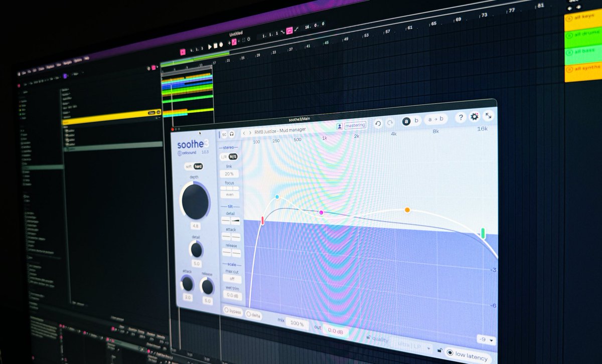
Task: Enable the low latency radio button
Action: [449, 352]
